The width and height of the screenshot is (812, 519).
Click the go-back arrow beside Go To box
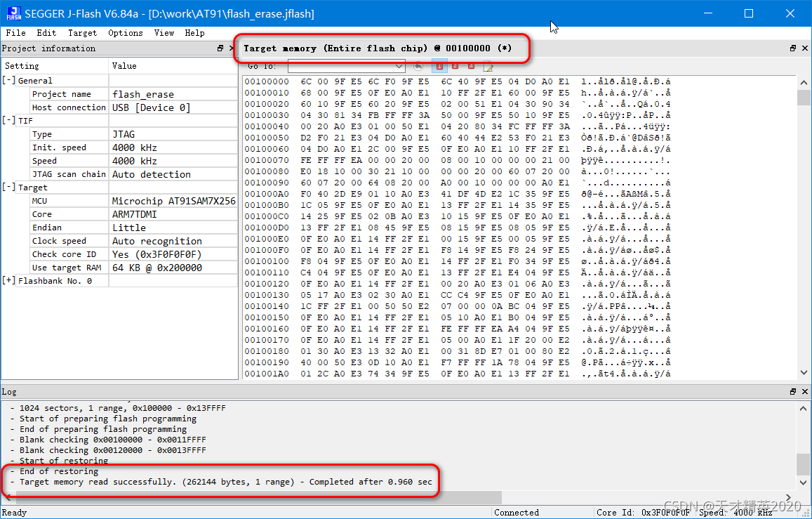(x=418, y=66)
